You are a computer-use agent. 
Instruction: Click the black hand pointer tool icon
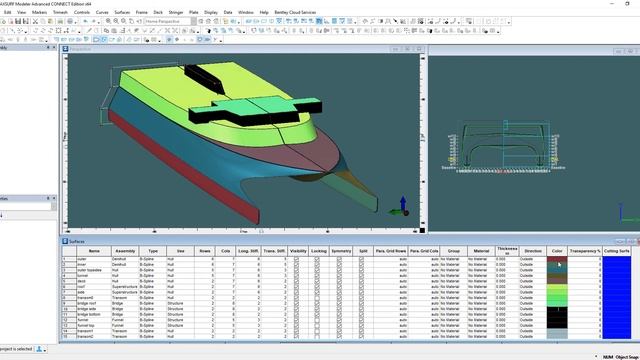(x=209, y=31)
